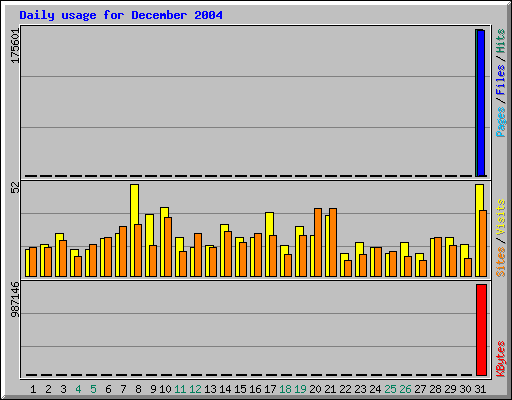This screenshot has height=400, width=512.
Task: Click the green weekend day label 4
Action: (78, 389)
